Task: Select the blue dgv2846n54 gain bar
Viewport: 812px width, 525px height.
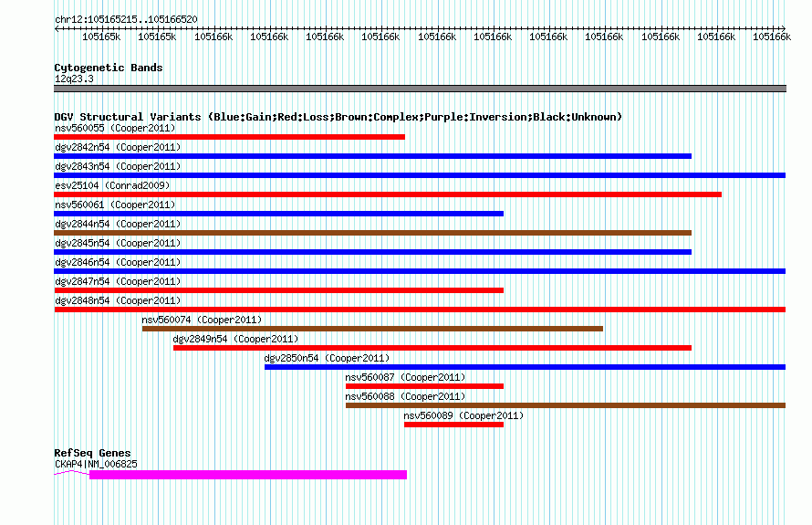Action: (420, 271)
